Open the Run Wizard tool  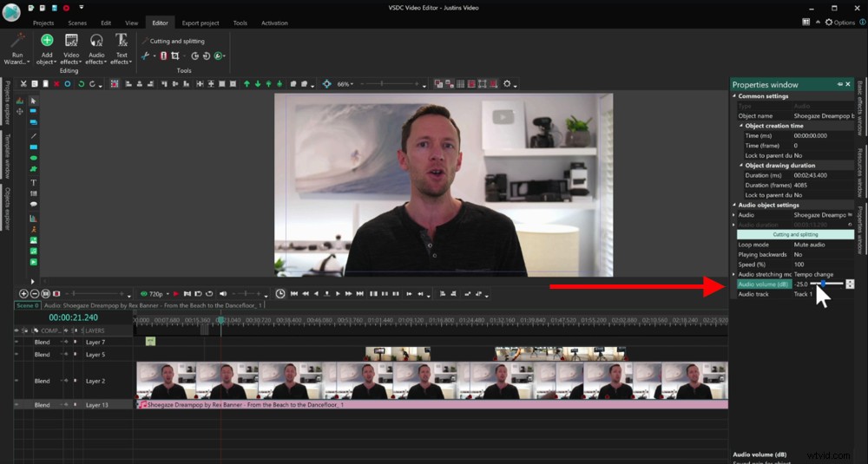[17, 49]
